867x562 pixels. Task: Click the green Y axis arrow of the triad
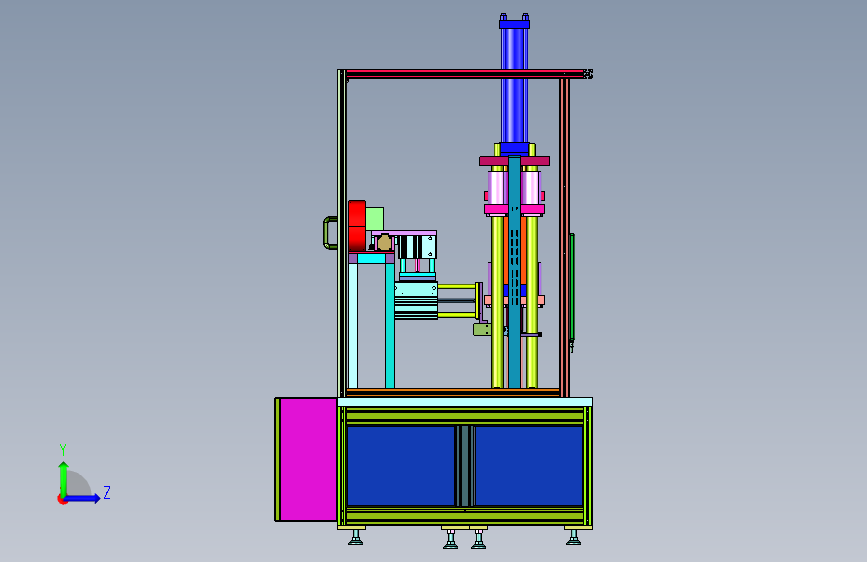coord(64,478)
